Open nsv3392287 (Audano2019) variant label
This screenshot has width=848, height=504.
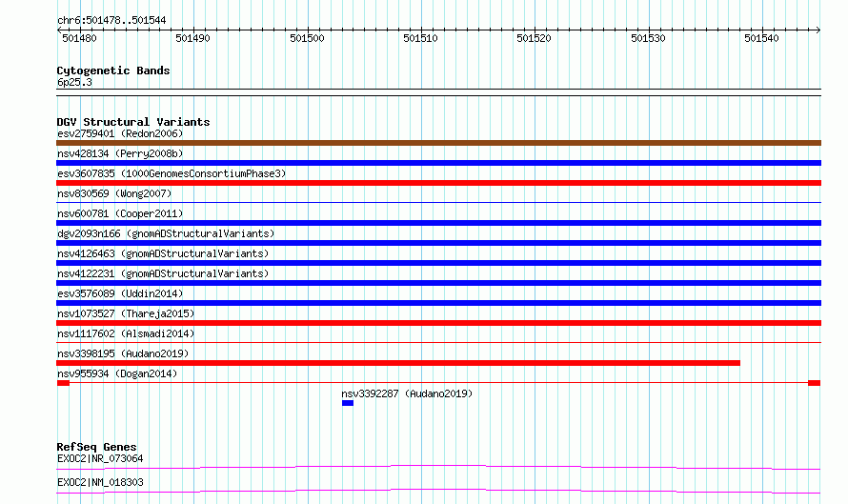coord(407,393)
